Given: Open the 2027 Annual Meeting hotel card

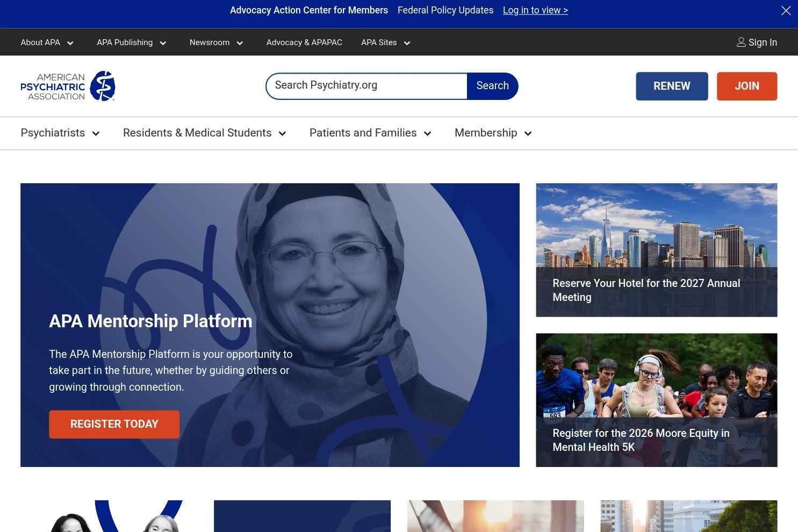Looking at the screenshot, I should click(657, 250).
